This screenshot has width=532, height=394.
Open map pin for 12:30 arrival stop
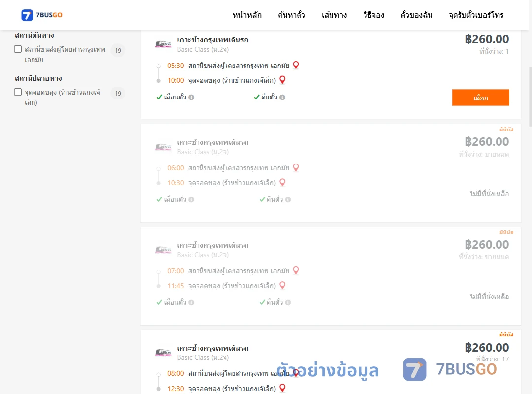pyautogui.click(x=282, y=388)
